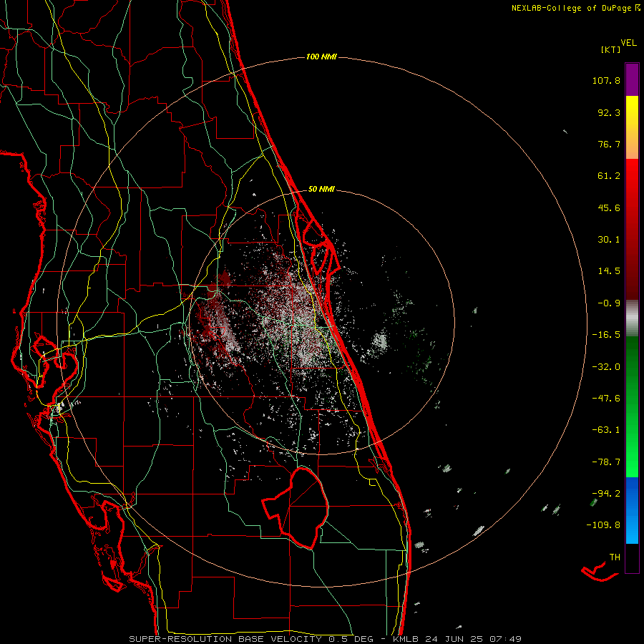
Task: Click the -32.0 legend value
Action: 606,367
